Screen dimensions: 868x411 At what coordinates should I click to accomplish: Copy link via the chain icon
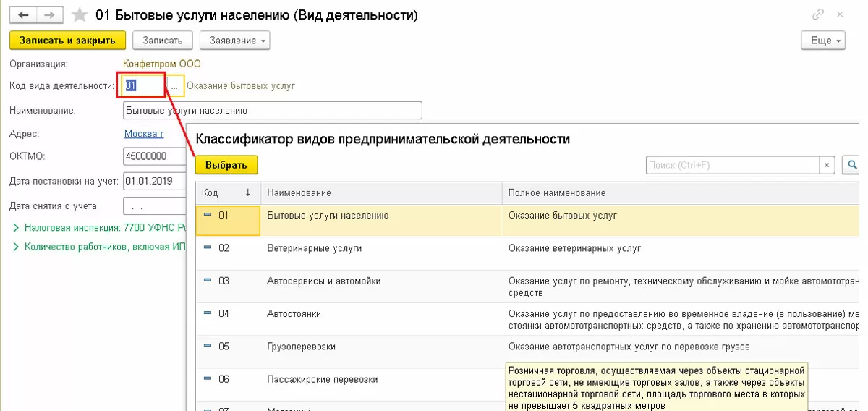(x=818, y=14)
